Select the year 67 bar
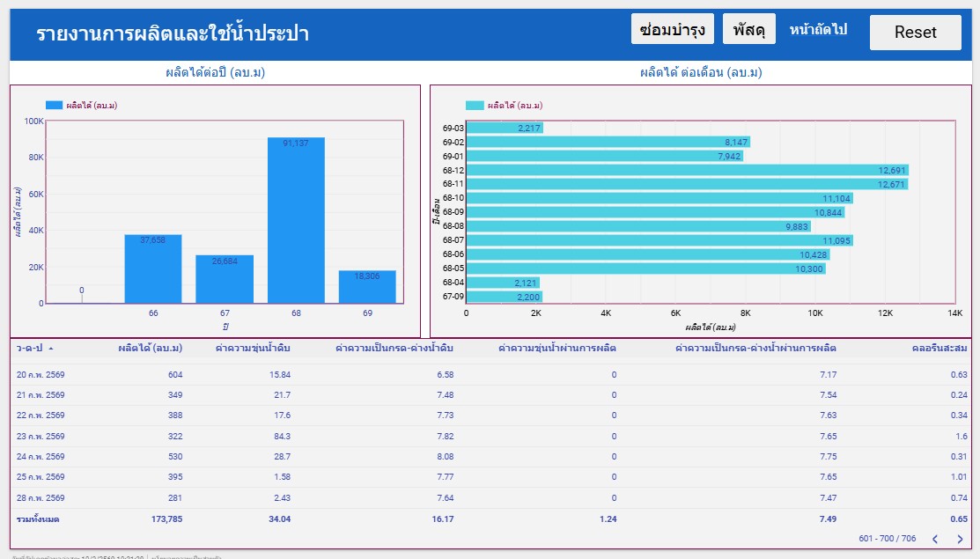The width and height of the screenshot is (980, 559). (x=225, y=279)
